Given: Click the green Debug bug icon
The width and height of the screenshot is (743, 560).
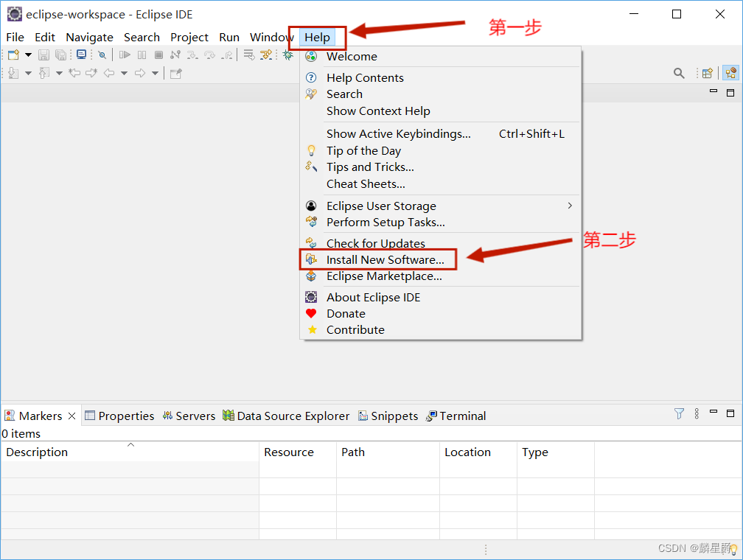Looking at the screenshot, I should click(x=287, y=55).
